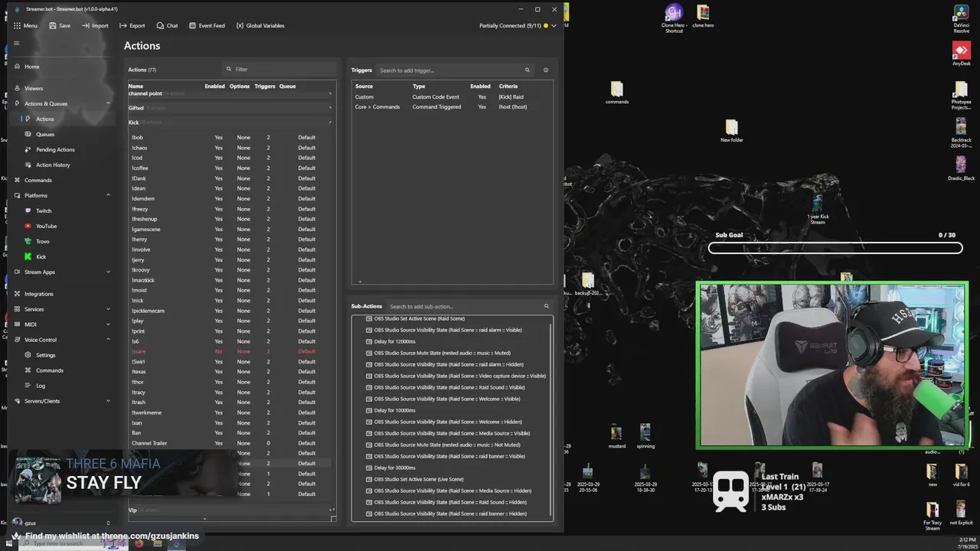980x551 pixels.
Task: Click the sub-action search magnifier icon
Action: pos(546,306)
